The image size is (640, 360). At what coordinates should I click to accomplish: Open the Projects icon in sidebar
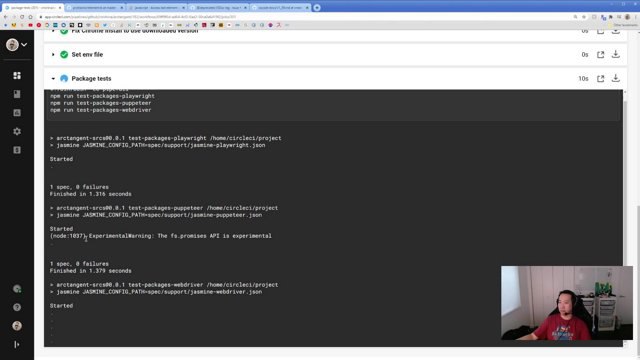pyautogui.click(x=17, y=94)
